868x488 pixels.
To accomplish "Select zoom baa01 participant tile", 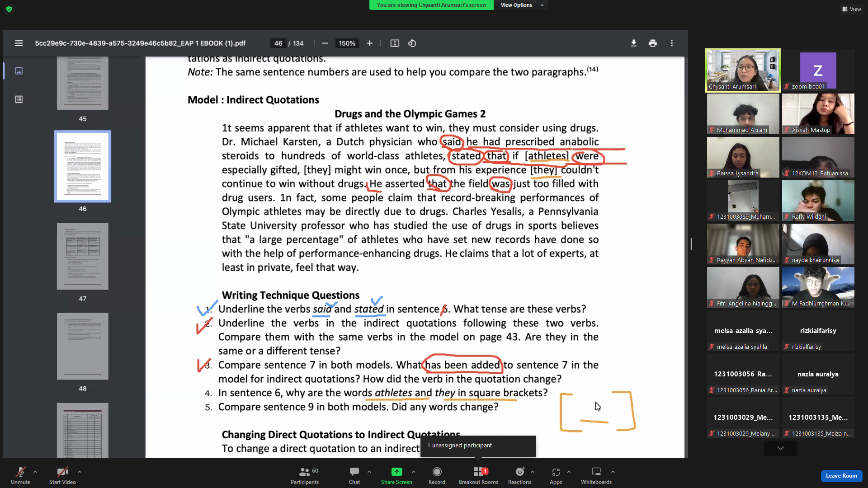I will pyautogui.click(x=818, y=70).
